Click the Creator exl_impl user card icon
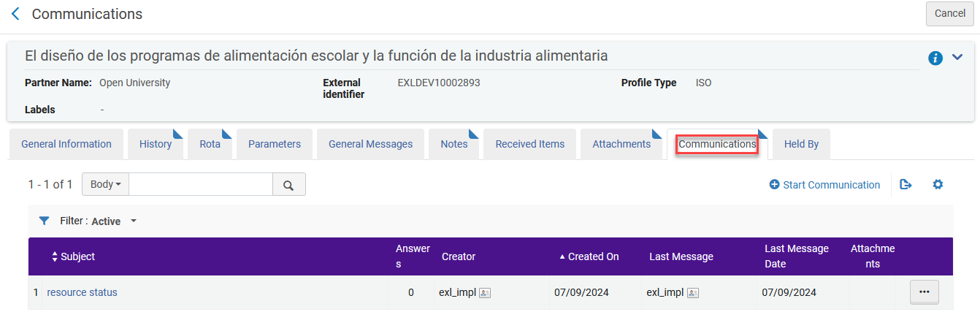Viewport: 980px width, 331px height. pos(485,293)
